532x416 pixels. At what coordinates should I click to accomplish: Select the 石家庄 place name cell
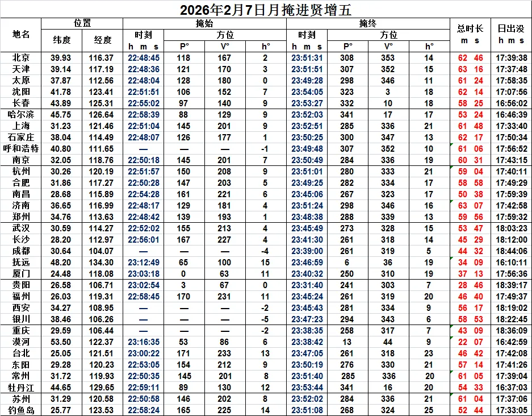point(20,137)
